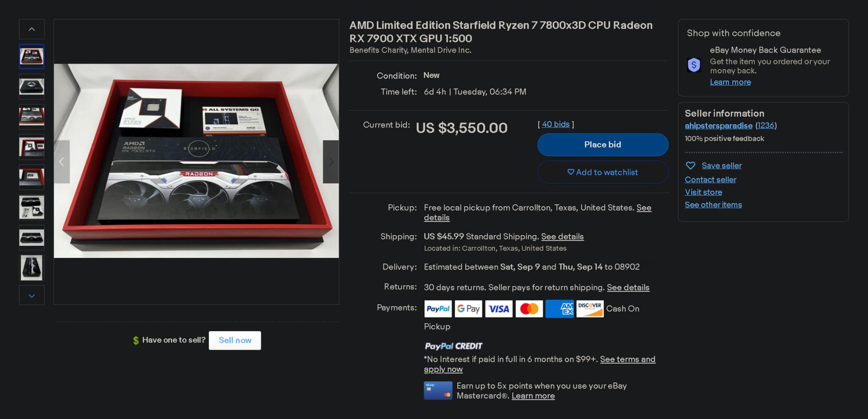Image resolution: width=868 pixels, height=419 pixels.
Task: Advance to the next product photo
Action: pyautogui.click(x=331, y=161)
